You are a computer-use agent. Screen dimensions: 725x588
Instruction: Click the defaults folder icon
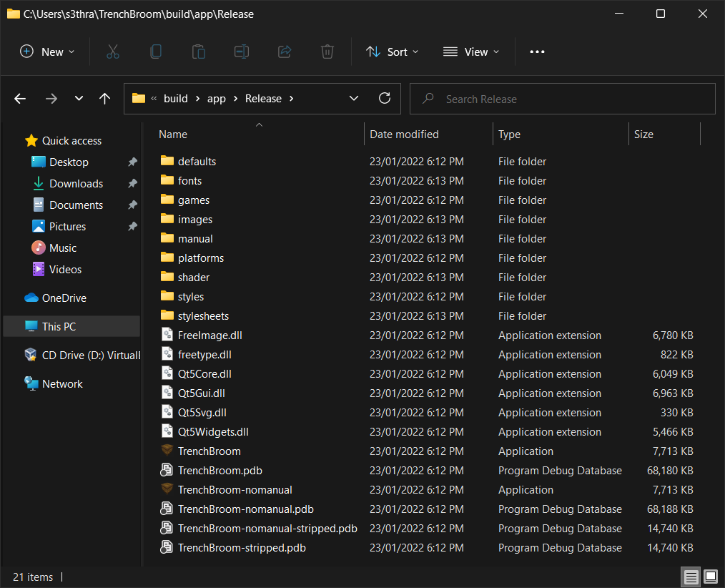pos(167,161)
